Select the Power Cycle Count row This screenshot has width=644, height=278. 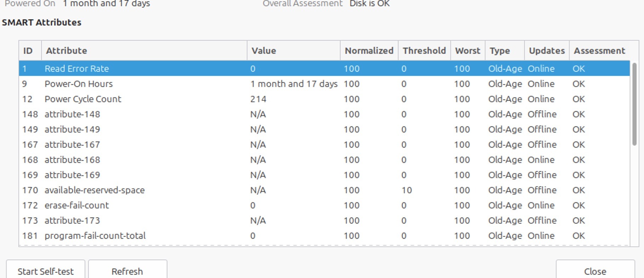(x=83, y=99)
